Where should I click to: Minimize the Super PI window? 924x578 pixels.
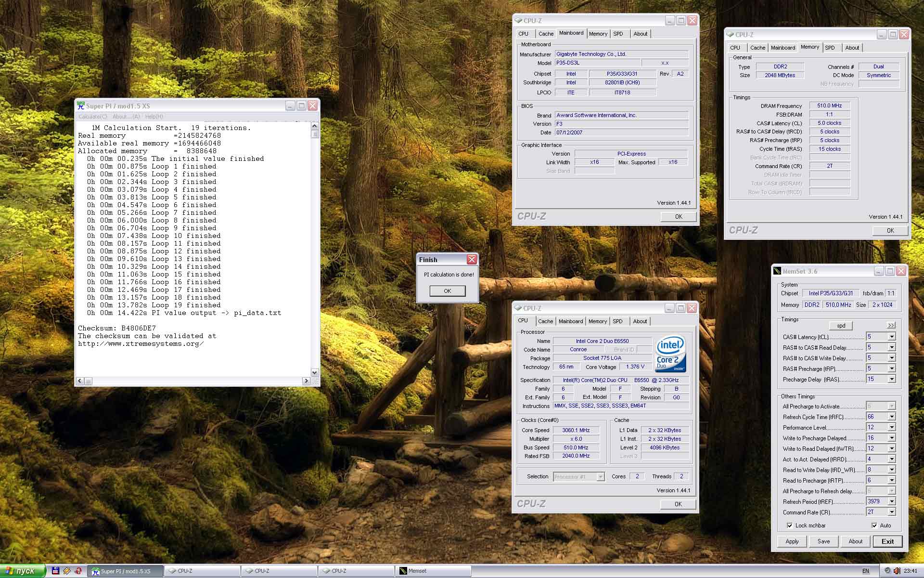click(290, 105)
